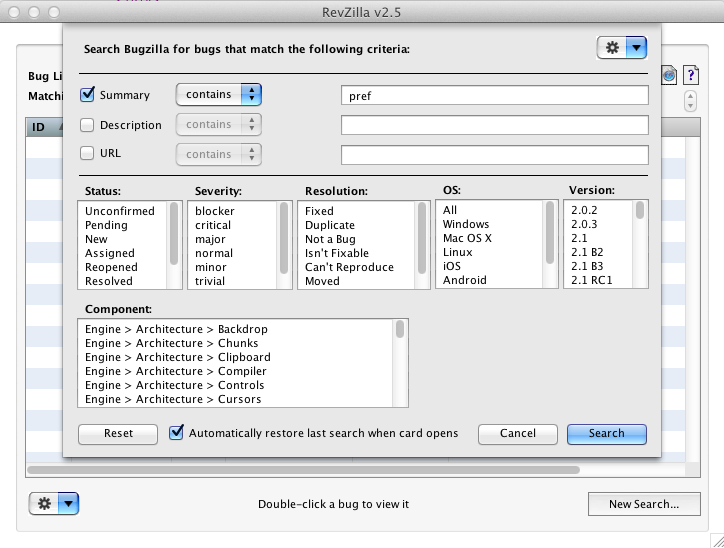Viewport: 724px width, 548px height.
Task: Click the Summary text field containing 'pref'
Action: [x=494, y=96]
